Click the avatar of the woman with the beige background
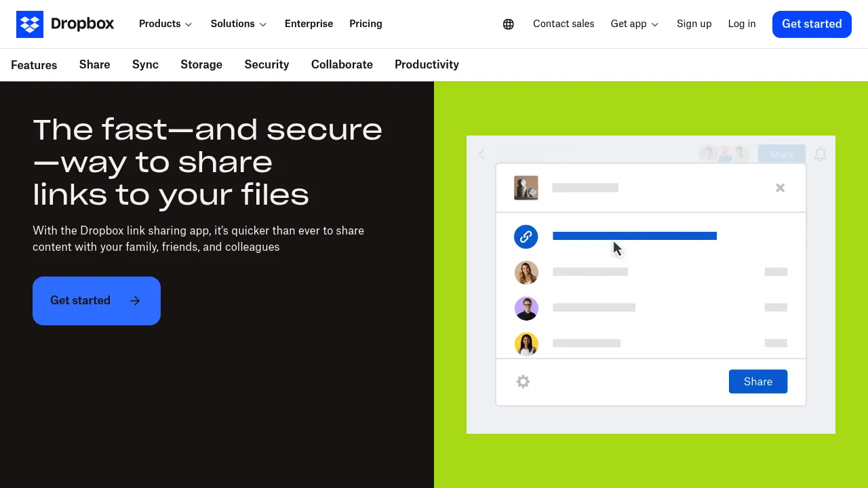Image resolution: width=868 pixels, height=488 pixels. click(x=526, y=272)
